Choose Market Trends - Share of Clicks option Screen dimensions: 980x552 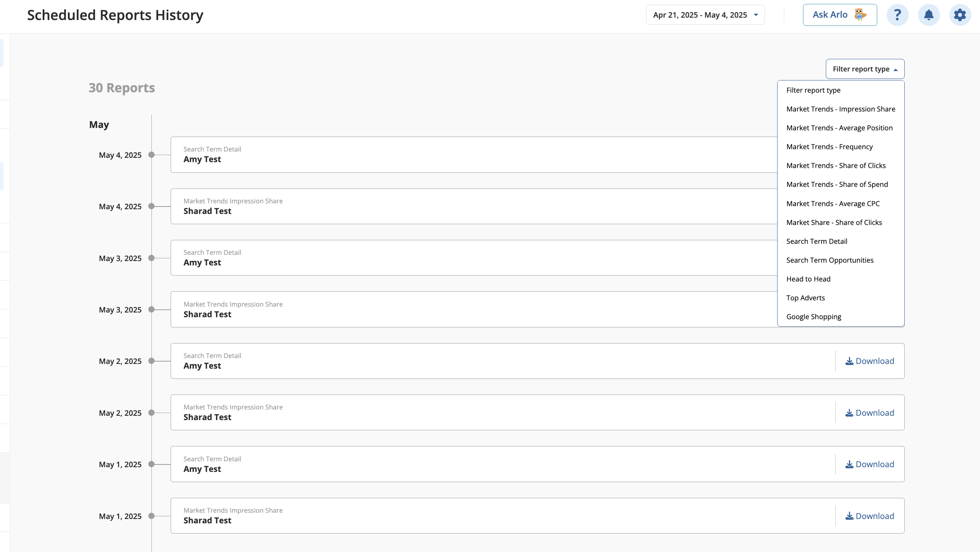tap(840, 166)
